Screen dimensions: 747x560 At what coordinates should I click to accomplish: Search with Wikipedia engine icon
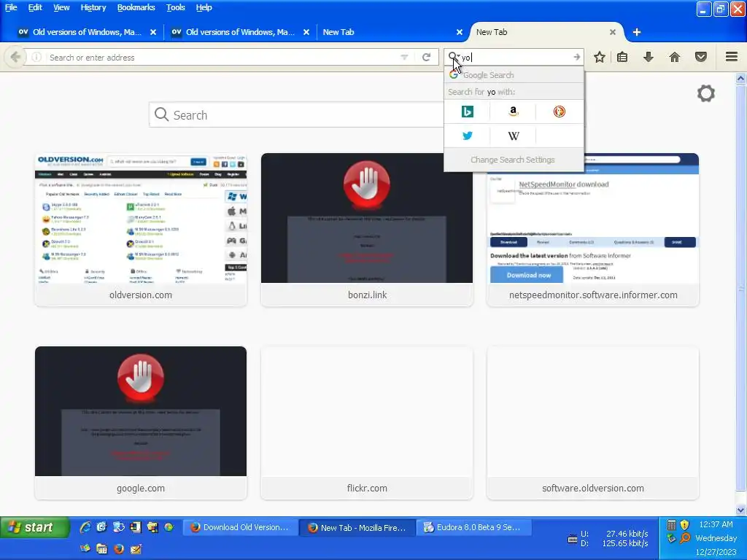513,136
